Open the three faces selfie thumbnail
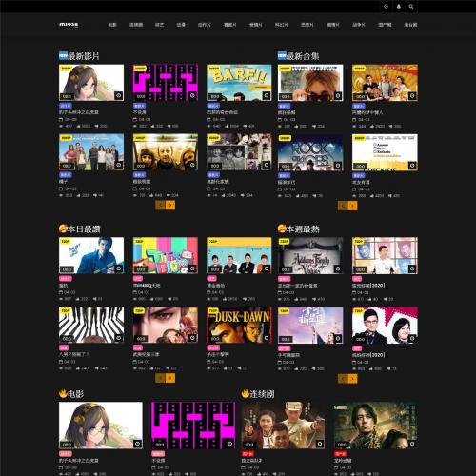Image resolution: width=476 pixels, height=476 pixels. point(166,152)
